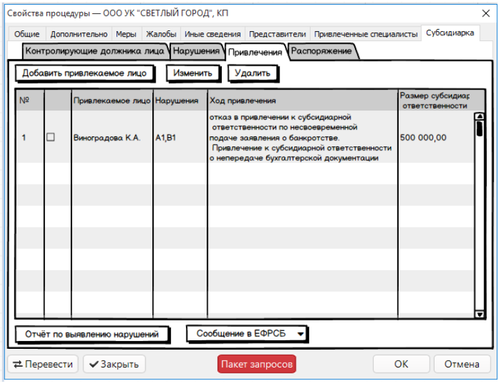This screenshot has width=500, height=382.
Task: Expand the Сообщение в ЕФРСБ dropdown
Action: (x=247, y=334)
